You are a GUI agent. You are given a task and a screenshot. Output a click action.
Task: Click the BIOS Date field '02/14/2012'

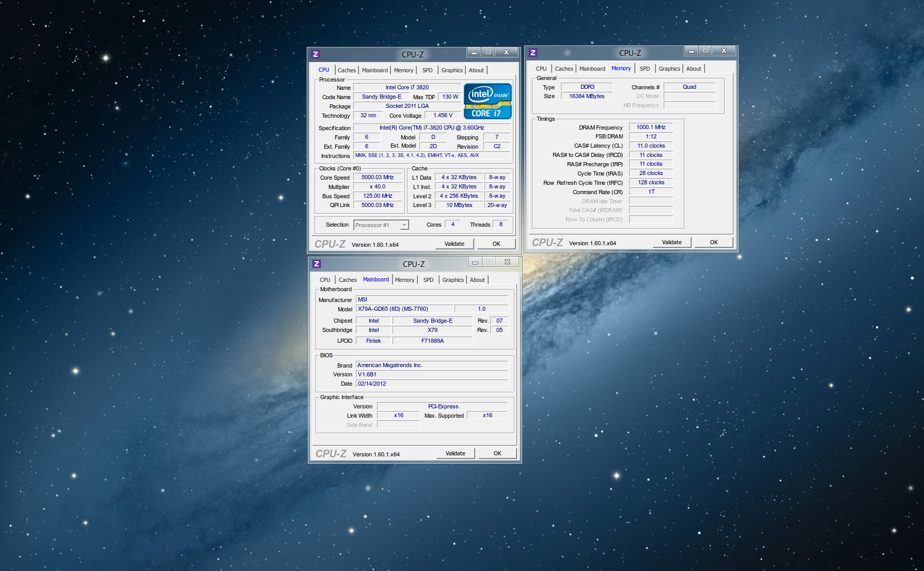432,384
